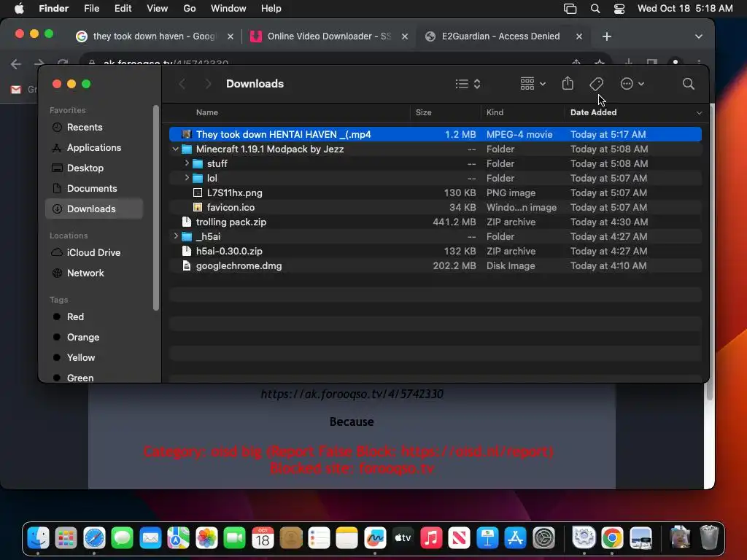The image size is (747, 560).
Task: Open the Group By dropdown
Action: pyautogui.click(x=533, y=84)
